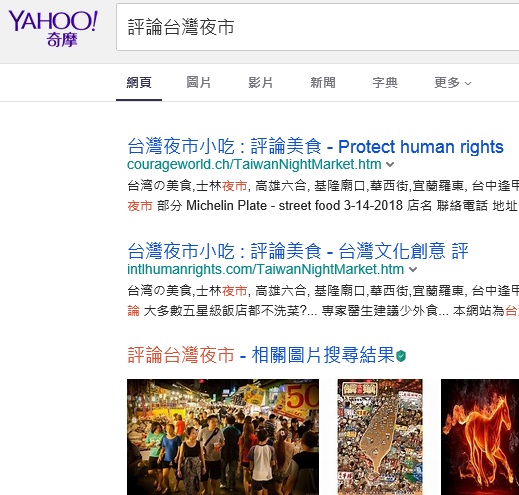The image size is (519, 495).
Task: Expand the arrow beside the intlhumanrights.com URL
Action: point(413,269)
